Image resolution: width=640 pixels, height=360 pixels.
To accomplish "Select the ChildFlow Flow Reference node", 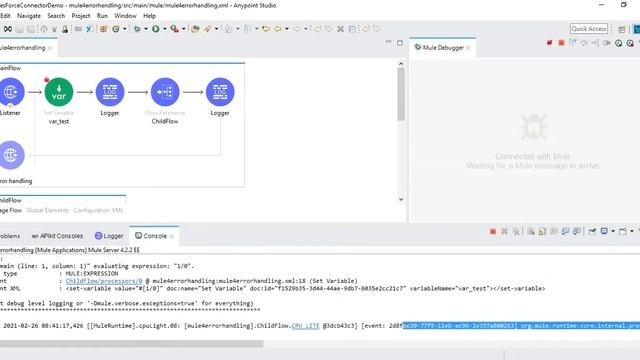I will (x=165, y=92).
